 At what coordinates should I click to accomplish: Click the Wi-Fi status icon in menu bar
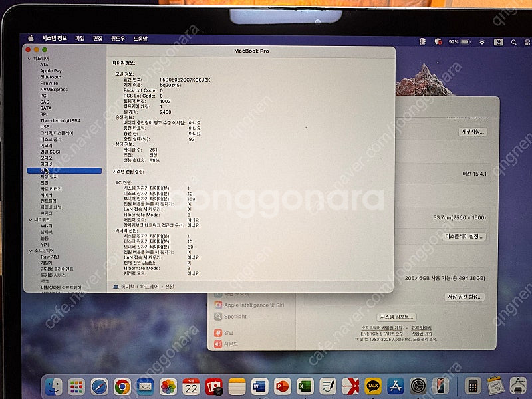pyautogui.click(x=481, y=42)
